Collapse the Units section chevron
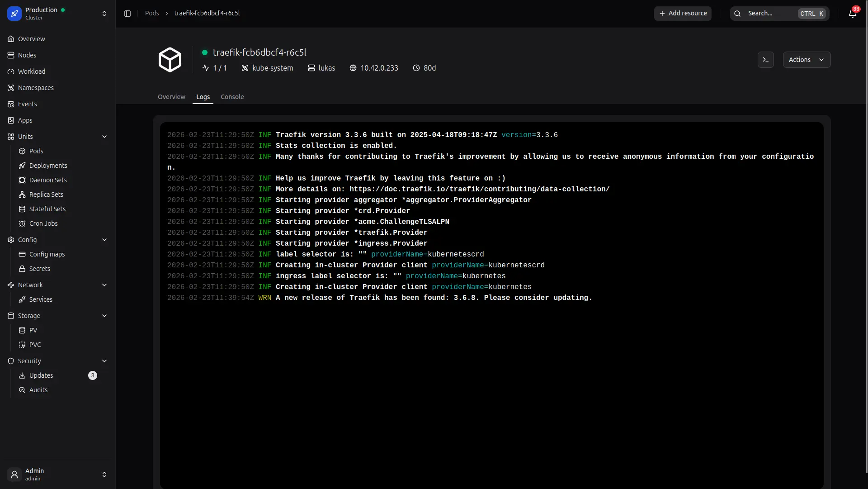 click(x=104, y=137)
